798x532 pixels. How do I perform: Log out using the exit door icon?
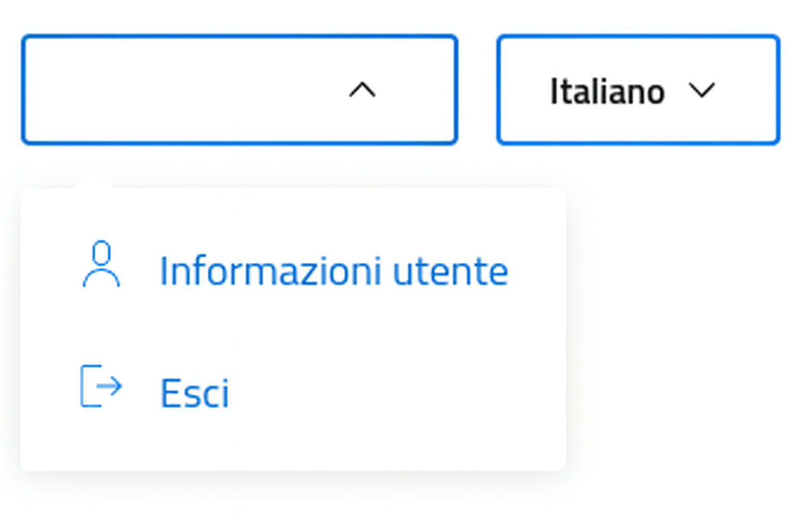(101, 386)
